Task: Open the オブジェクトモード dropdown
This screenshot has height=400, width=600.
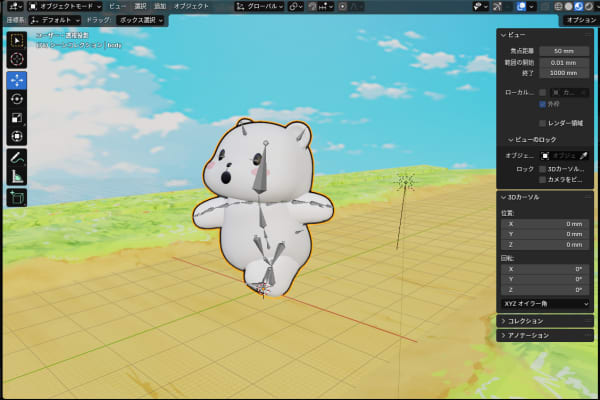Action: pyautogui.click(x=65, y=6)
